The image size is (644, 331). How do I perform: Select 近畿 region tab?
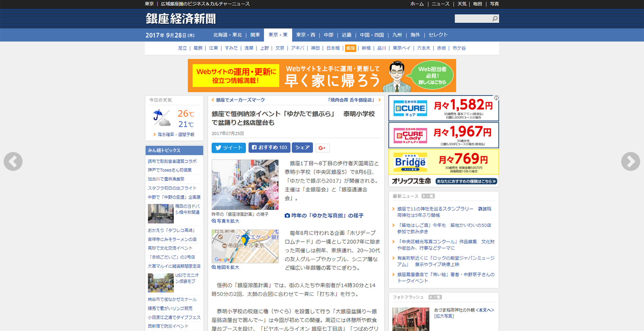click(x=347, y=35)
